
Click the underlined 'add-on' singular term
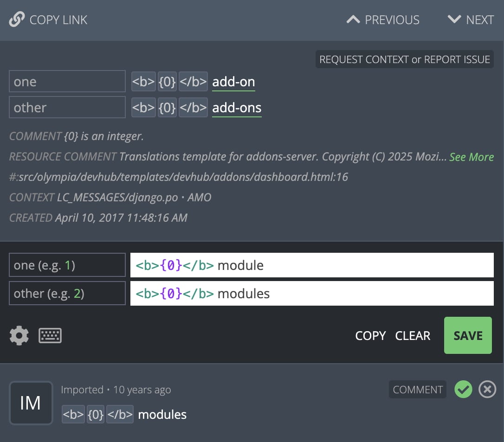(x=233, y=82)
